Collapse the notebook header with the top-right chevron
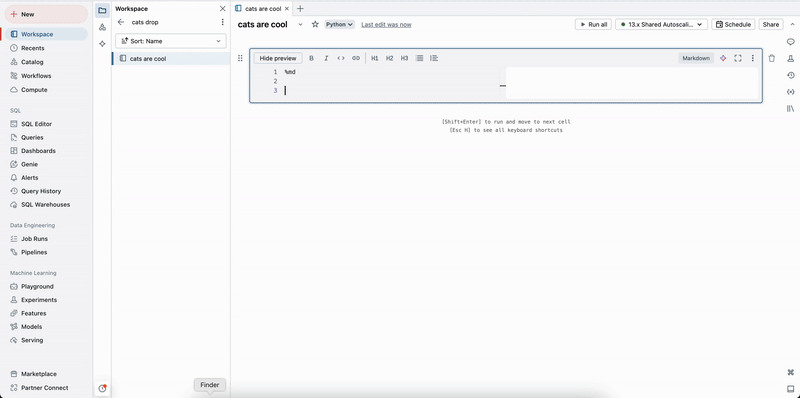This screenshot has height=398, width=800. (x=792, y=24)
